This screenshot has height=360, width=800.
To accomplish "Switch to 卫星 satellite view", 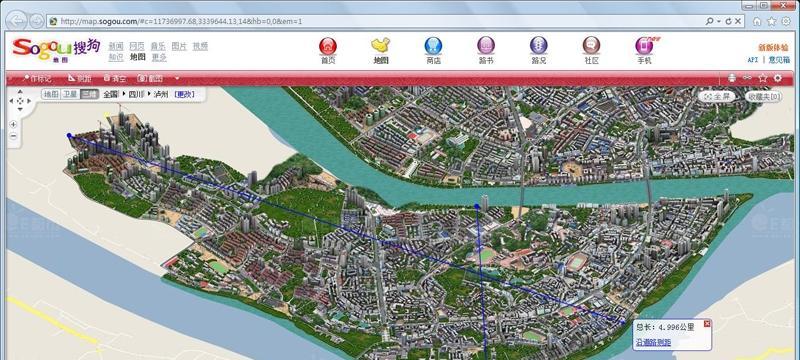I will (x=70, y=94).
